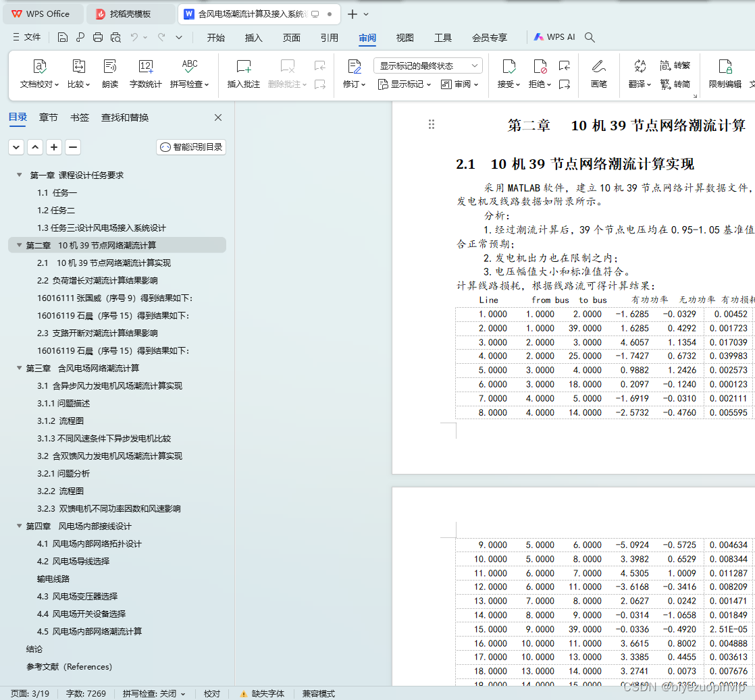Open the quick access customization dropdown
The width and height of the screenshot is (755, 700).
click(179, 37)
